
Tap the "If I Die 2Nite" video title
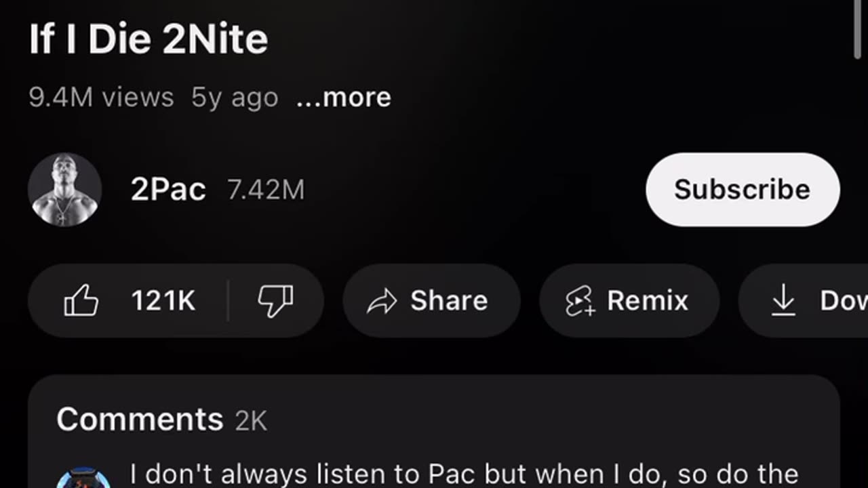tap(149, 39)
